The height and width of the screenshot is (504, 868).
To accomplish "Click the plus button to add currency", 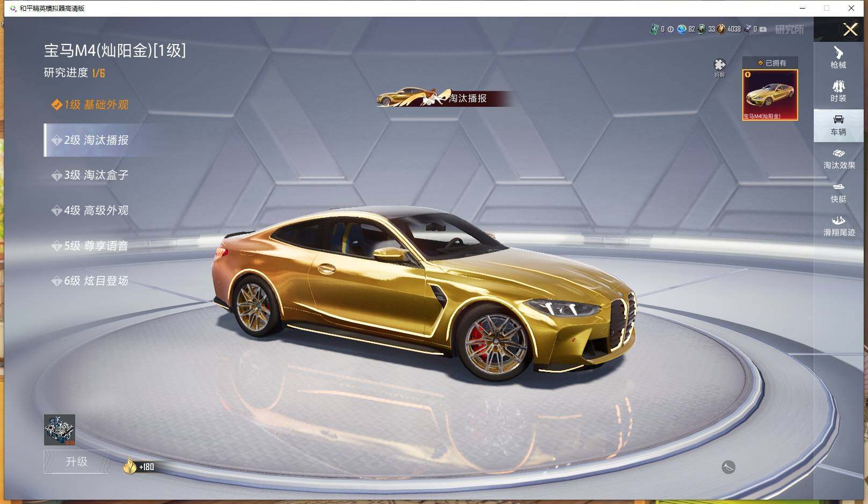I will tap(763, 30).
